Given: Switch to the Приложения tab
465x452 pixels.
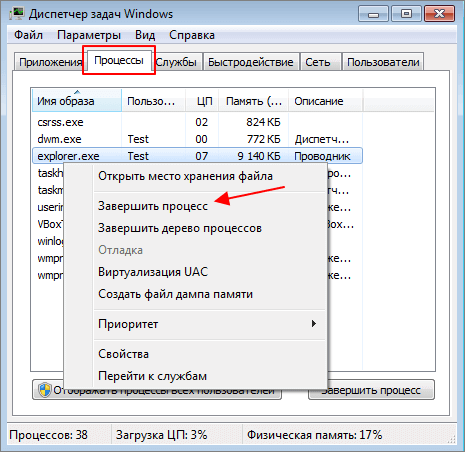Looking at the screenshot, I should pos(50,62).
